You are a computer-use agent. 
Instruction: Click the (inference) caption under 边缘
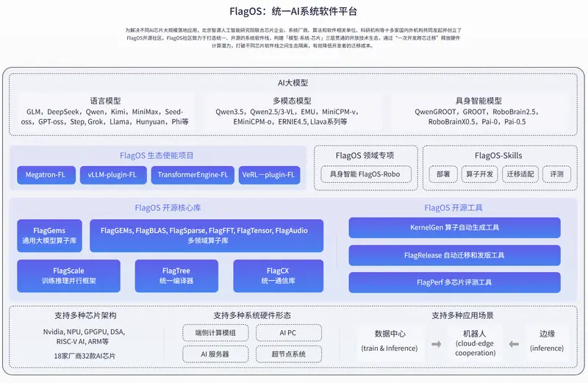tap(547, 348)
